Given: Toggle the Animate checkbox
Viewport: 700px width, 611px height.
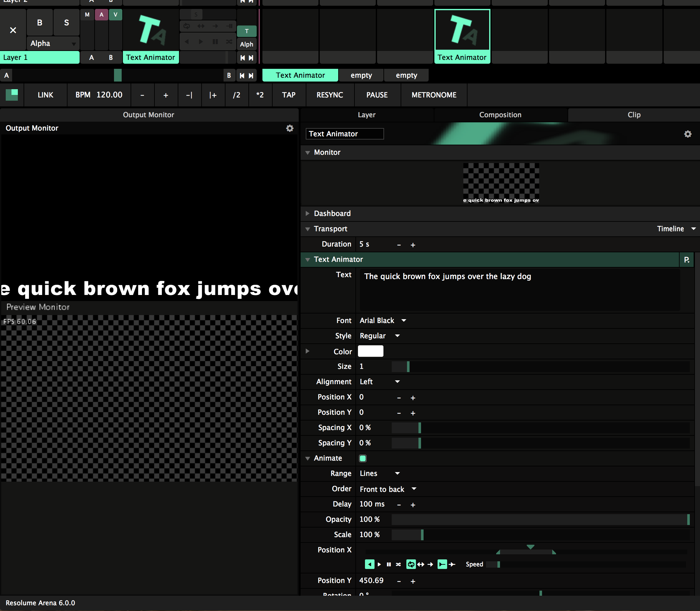Looking at the screenshot, I should pyautogui.click(x=363, y=458).
